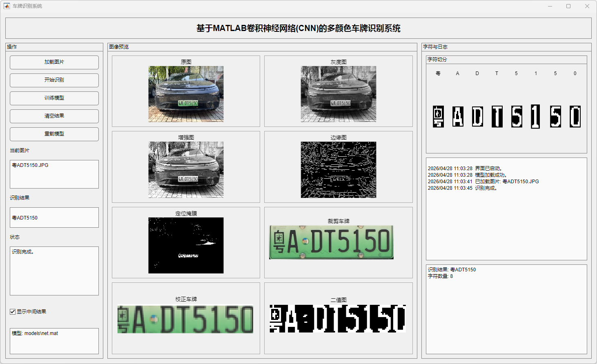Click the 裁剪车牌 cropped plate image

pyautogui.click(x=331, y=242)
